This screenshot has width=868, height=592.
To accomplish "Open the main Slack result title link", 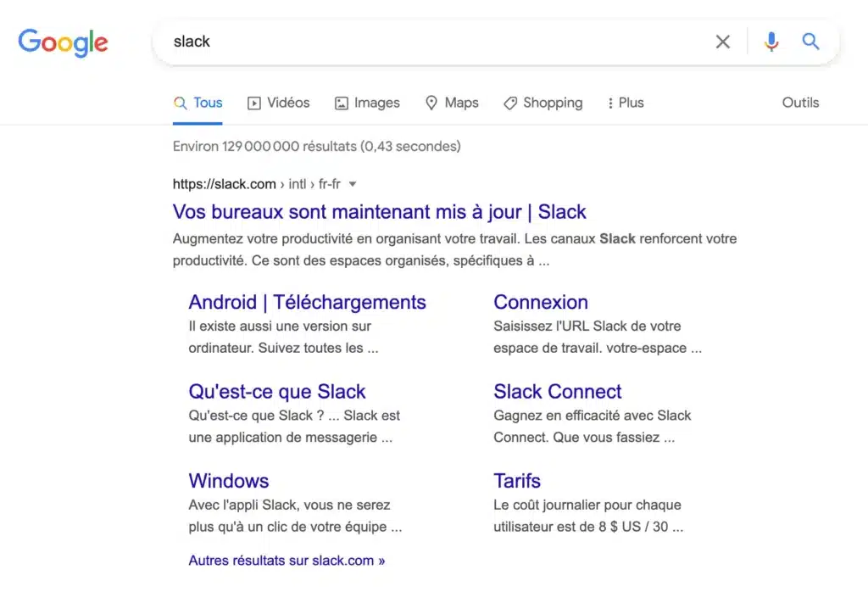I will click(379, 212).
